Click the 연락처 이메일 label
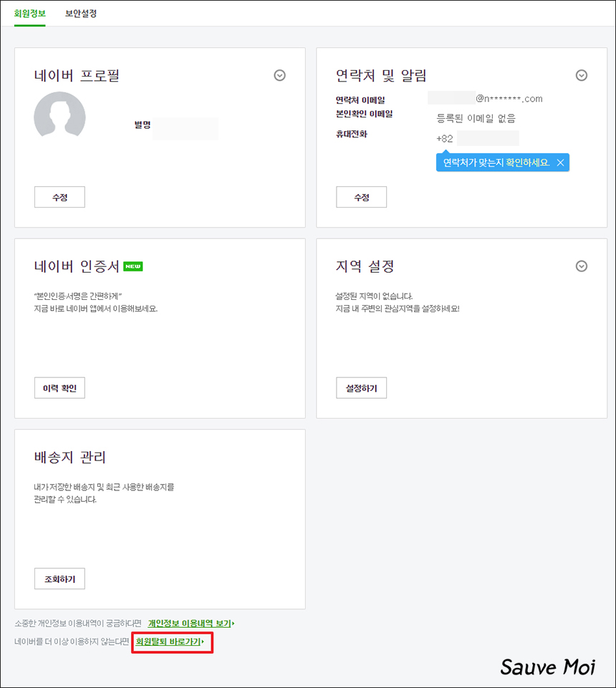 coord(360,100)
